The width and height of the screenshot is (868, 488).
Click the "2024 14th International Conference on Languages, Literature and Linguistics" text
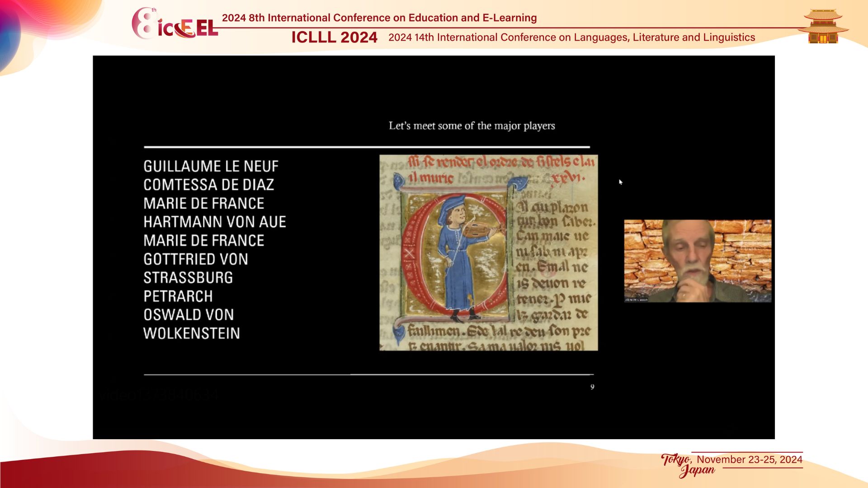pyautogui.click(x=571, y=38)
